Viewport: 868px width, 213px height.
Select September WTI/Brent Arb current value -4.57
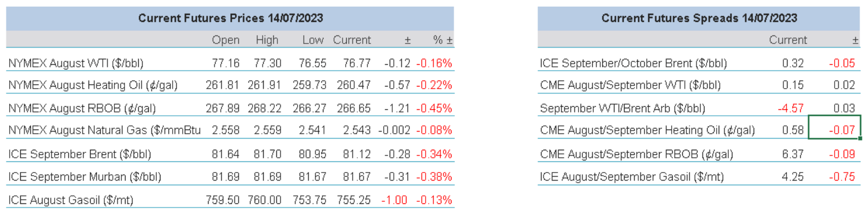791,108
